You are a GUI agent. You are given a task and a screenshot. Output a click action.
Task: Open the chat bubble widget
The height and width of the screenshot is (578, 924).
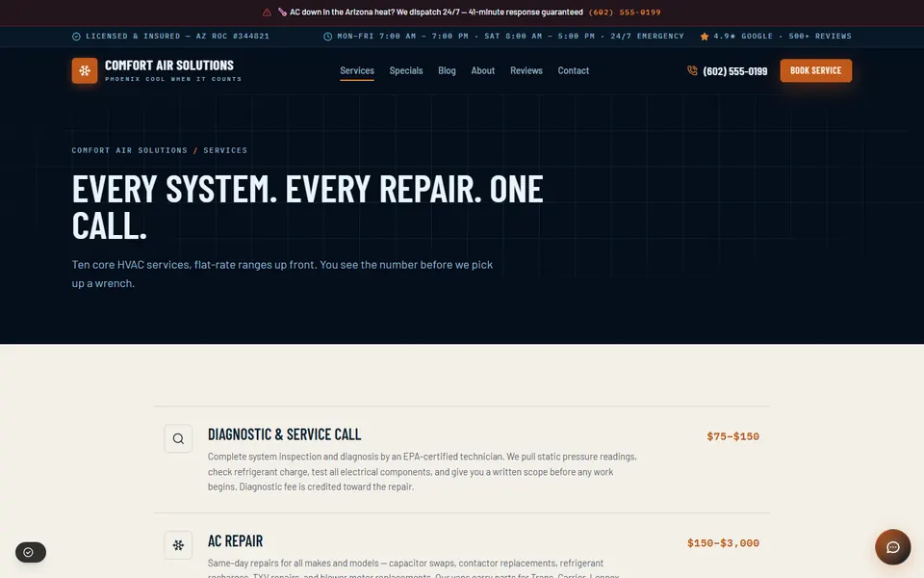pos(893,547)
